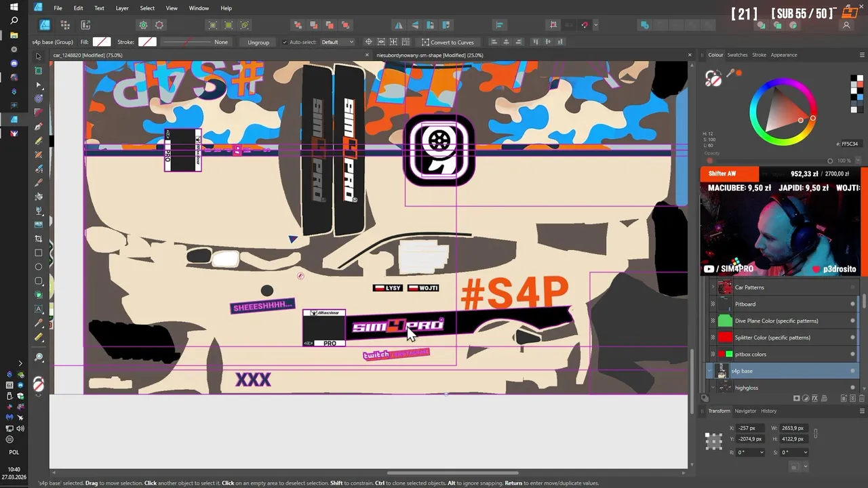Toggle visibility of Dive Plane Color layer
This screenshot has width=868, height=488.
tap(852, 321)
